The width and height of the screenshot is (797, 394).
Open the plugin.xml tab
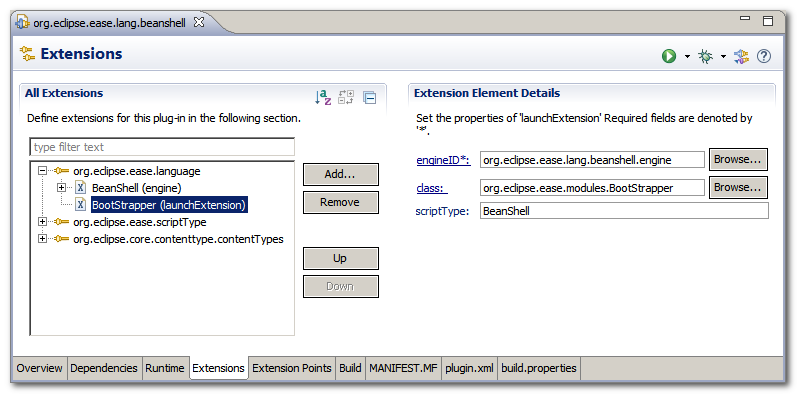click(469, 368)
